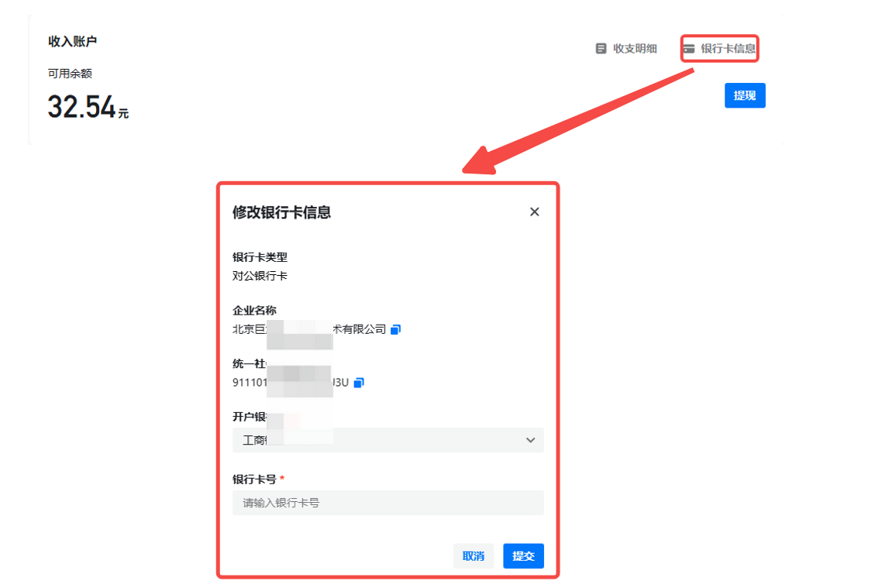Click the 银行卡信息 card icon
The height and width of the screenshot is (588, 896).
[x=689, y=49]
